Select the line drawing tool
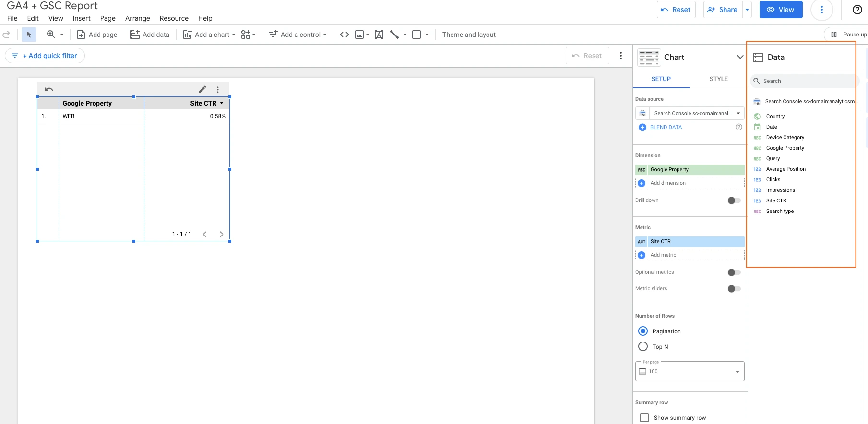The image size is (868, 424). [x=394, y=35]
